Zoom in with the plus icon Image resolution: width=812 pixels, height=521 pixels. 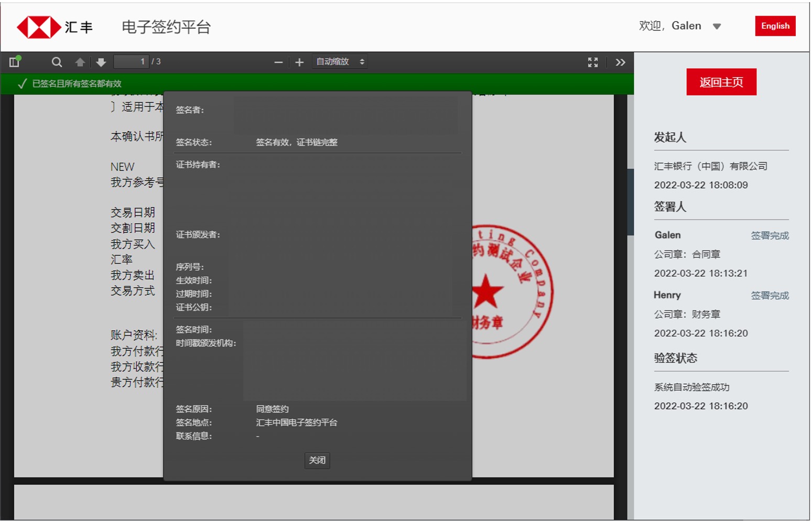click(x=299, y=62)
